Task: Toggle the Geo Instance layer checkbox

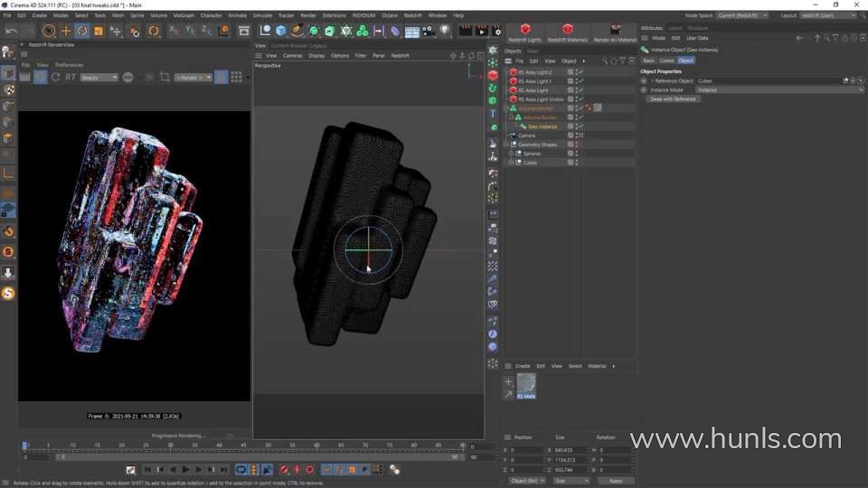Action: [x=571, y=127]
